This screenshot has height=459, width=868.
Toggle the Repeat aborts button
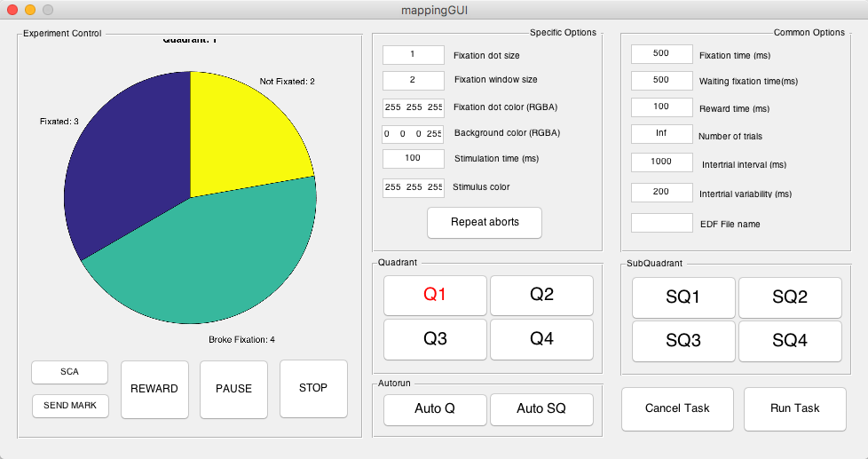tap(485, 223)
